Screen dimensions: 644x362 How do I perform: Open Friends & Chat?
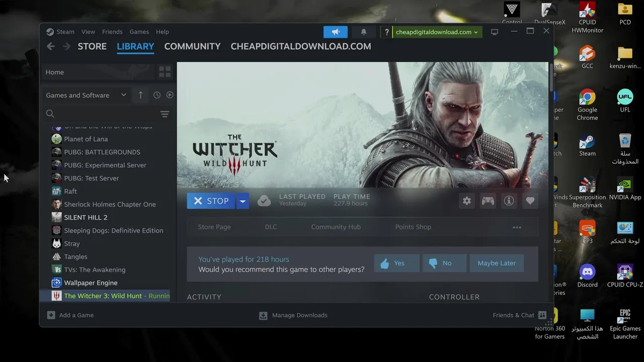pos(519,315)
